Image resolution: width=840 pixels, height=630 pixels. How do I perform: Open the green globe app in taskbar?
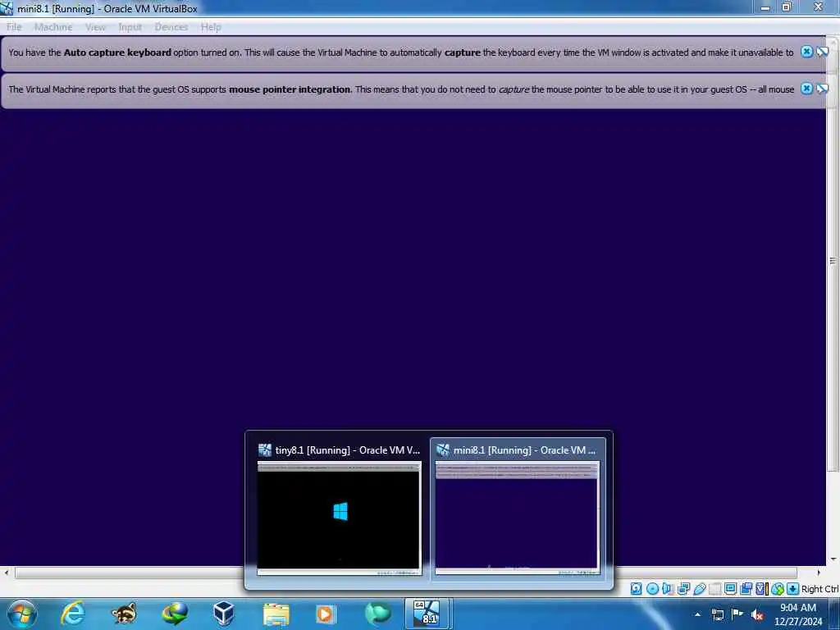[377, 614]
